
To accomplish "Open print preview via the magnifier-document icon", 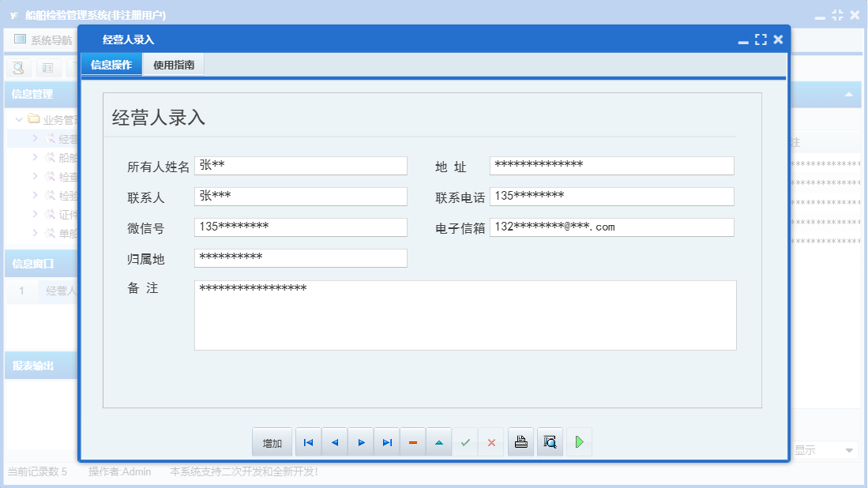I will click(550, 441).
